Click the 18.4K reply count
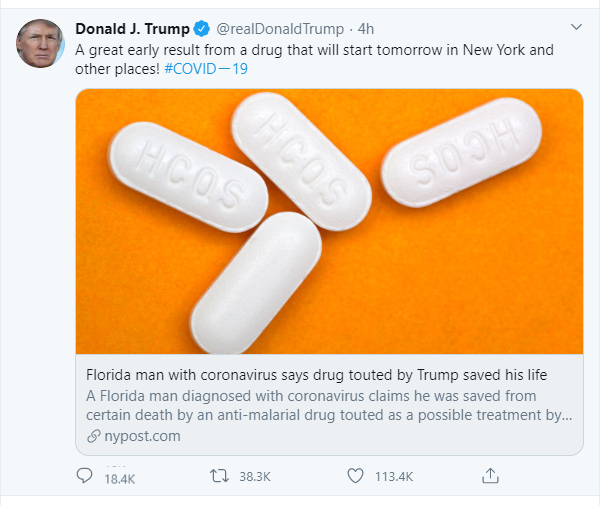Screen dimensions: 611x505 pyautogui.click(x=120, y=479)
